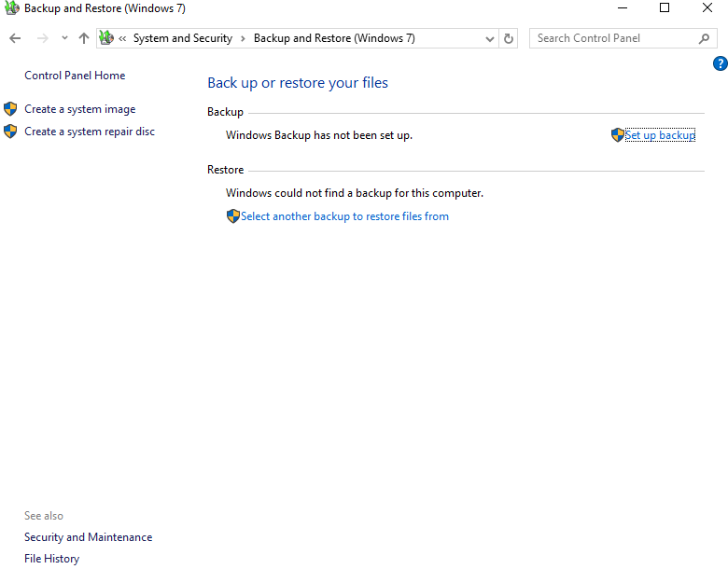Screen dimensions: 728x583
Task: Open System and Security breadcrumb
Action: (182, 38)
